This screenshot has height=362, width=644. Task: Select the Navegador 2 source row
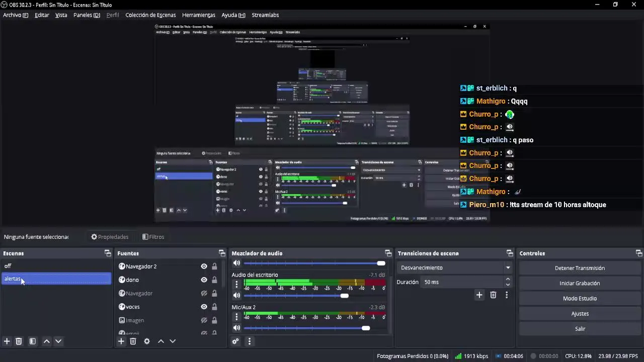(170, 266)
